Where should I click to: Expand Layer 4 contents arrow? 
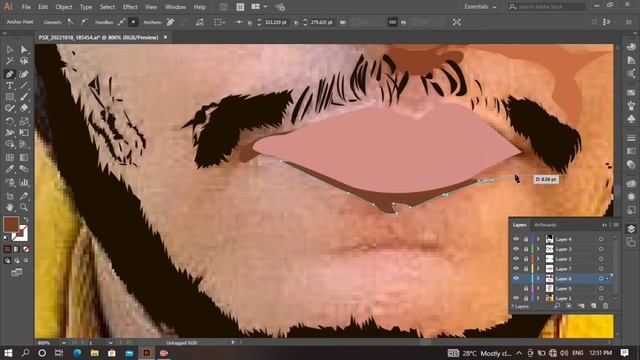pos(538,239)
